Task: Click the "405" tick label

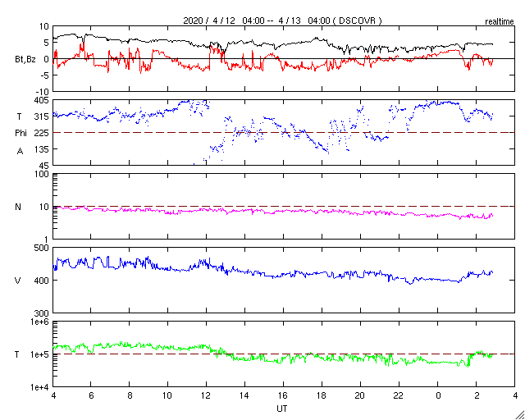Action: (43, 100)
